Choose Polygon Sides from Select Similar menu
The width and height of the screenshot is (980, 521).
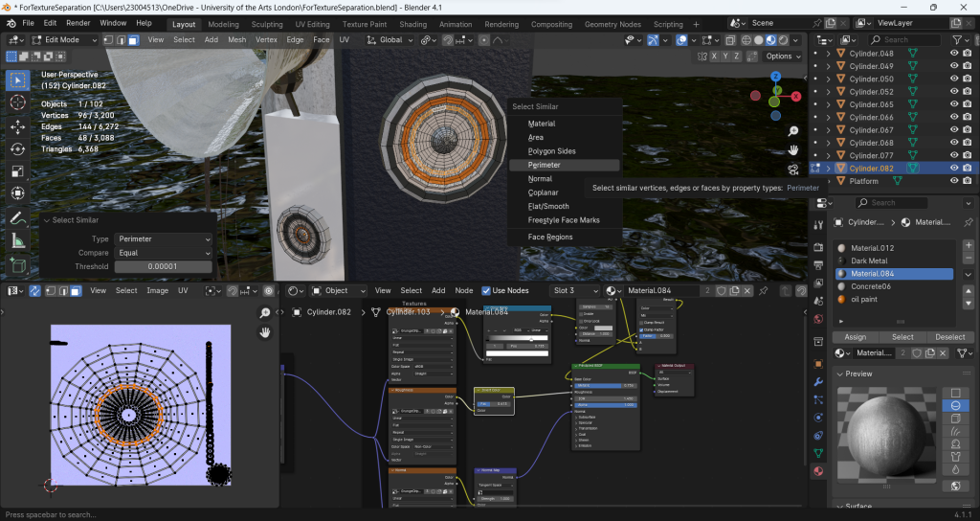pos(552,151)
